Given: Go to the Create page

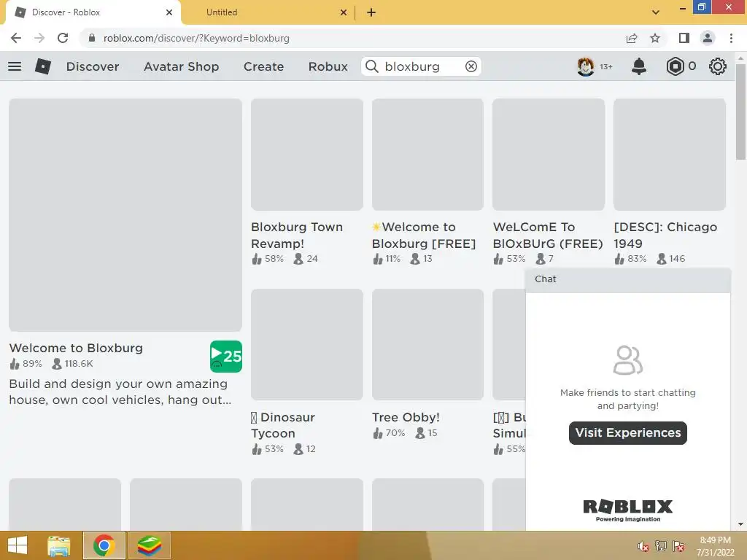Looking at the screenshot, I should 263,66.
